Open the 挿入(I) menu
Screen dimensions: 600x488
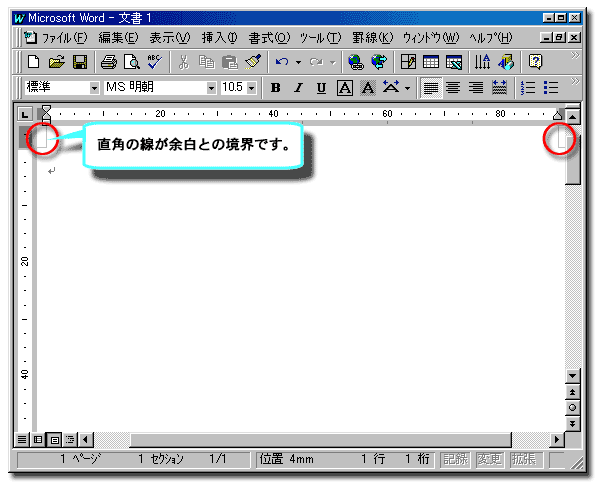219,38
